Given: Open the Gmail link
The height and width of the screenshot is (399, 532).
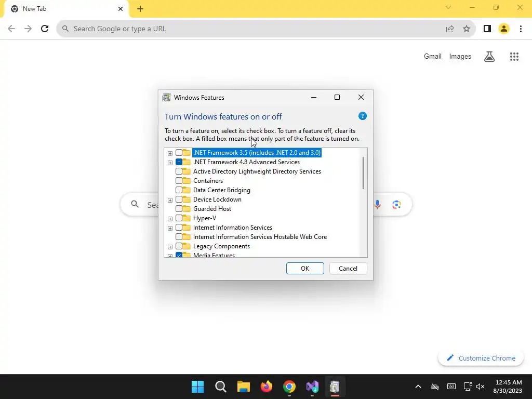Looking at the screenshot, I should pyautogui.click(x=433, y=56).
